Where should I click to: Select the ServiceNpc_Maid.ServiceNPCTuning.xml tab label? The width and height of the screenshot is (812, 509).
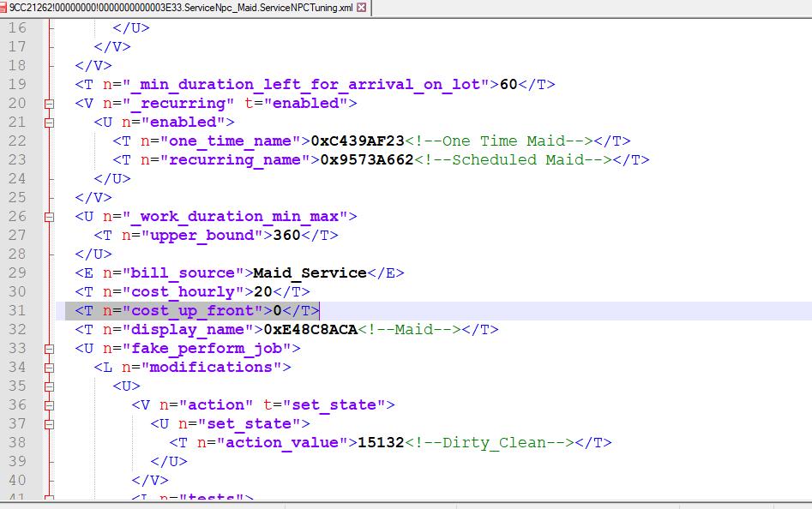(180, 8)
